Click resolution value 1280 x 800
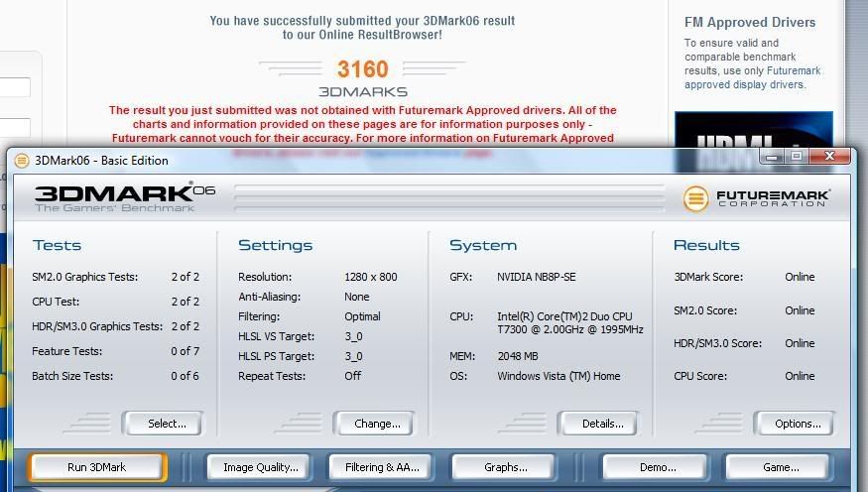Image resolution: width=868 pixels, height=492 pixels. point(370,277)
